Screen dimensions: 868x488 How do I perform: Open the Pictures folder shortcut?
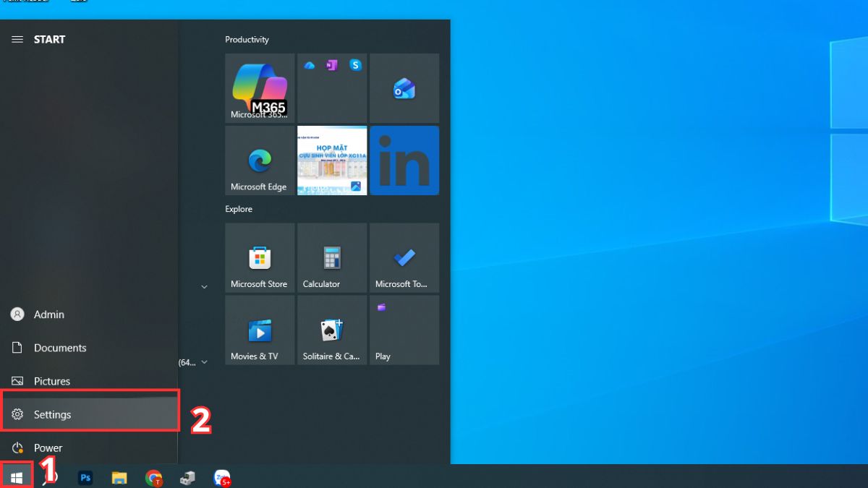[89, 381]
